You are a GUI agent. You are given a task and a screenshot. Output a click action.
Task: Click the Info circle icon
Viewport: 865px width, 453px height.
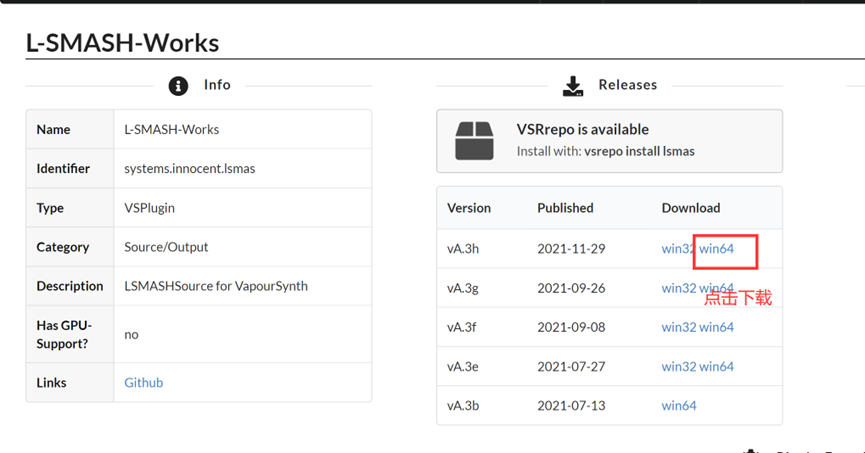179,86
